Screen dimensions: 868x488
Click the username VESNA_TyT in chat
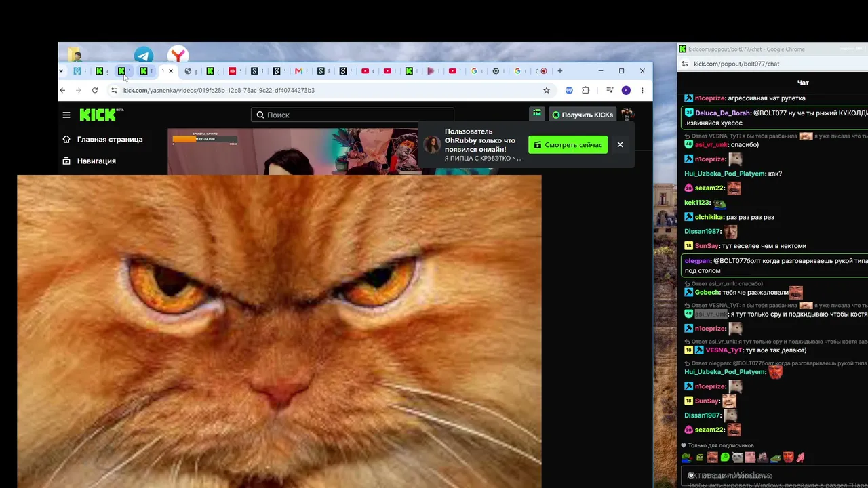pos(724,350)
